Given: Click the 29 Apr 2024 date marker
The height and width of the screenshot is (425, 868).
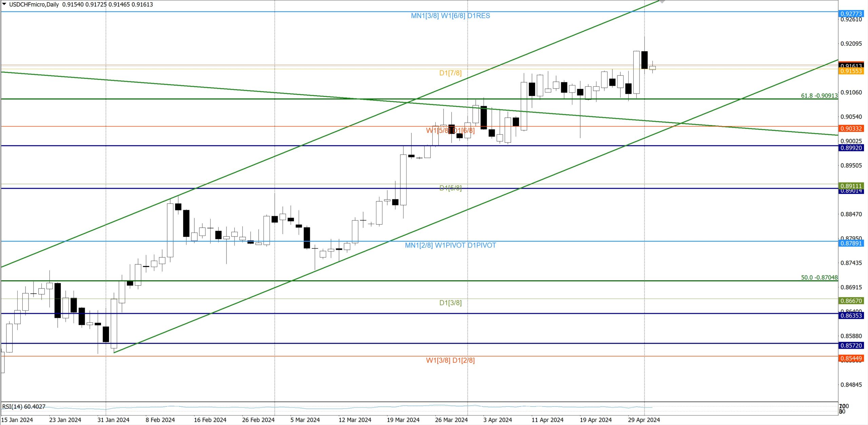Looking at the screenshot, I should [644, 420].
